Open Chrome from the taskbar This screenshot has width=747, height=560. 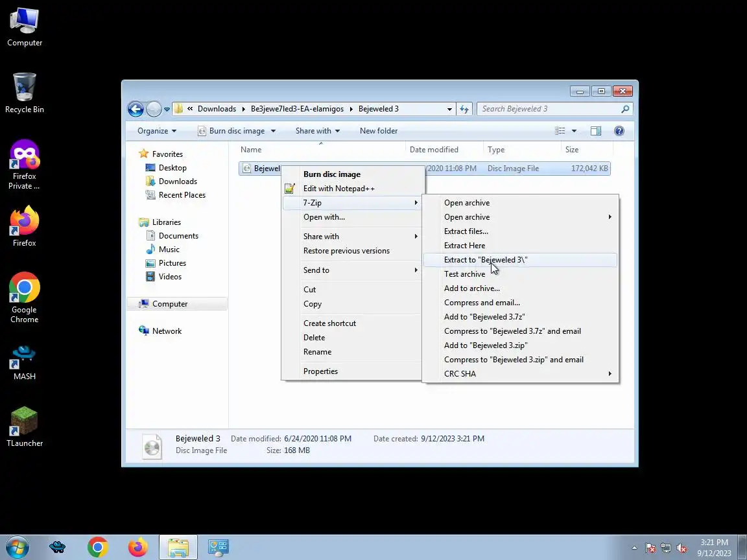tap(98, 547)
